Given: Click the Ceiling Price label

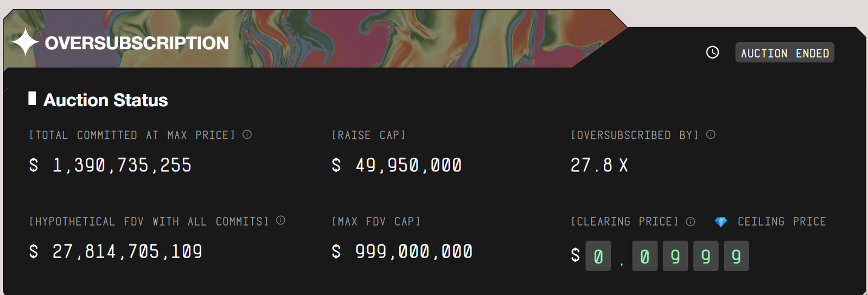Looking at the screenshot, I should point(781,221).
